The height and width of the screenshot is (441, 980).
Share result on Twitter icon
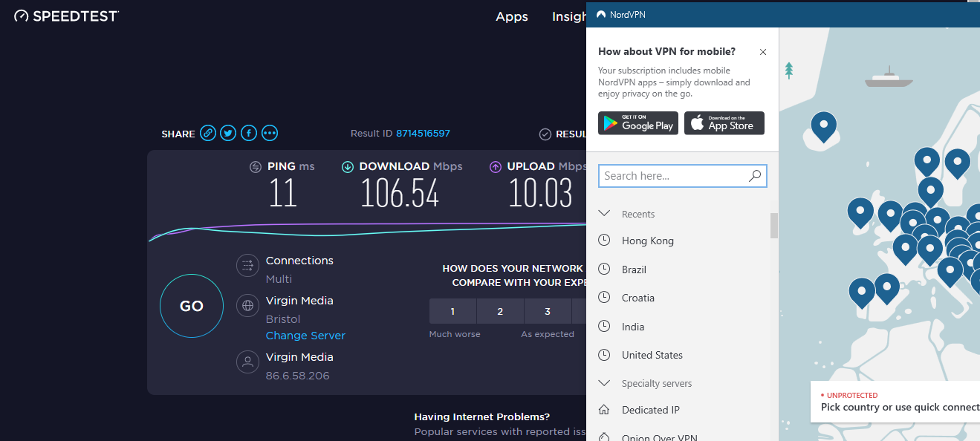[x=228, y=134]
